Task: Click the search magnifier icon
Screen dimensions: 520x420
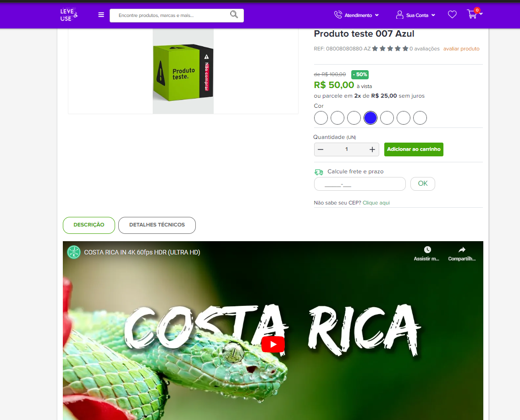Action: click(x=234, y=15)
